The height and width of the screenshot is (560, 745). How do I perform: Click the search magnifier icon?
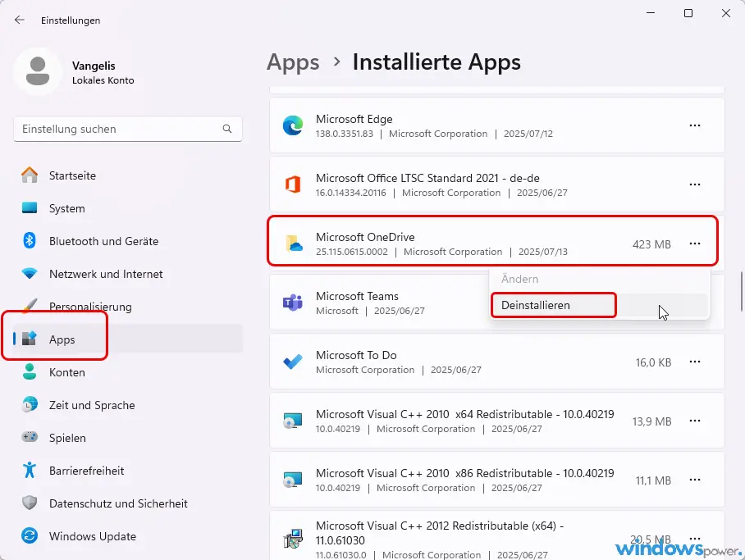pos(227,129)
